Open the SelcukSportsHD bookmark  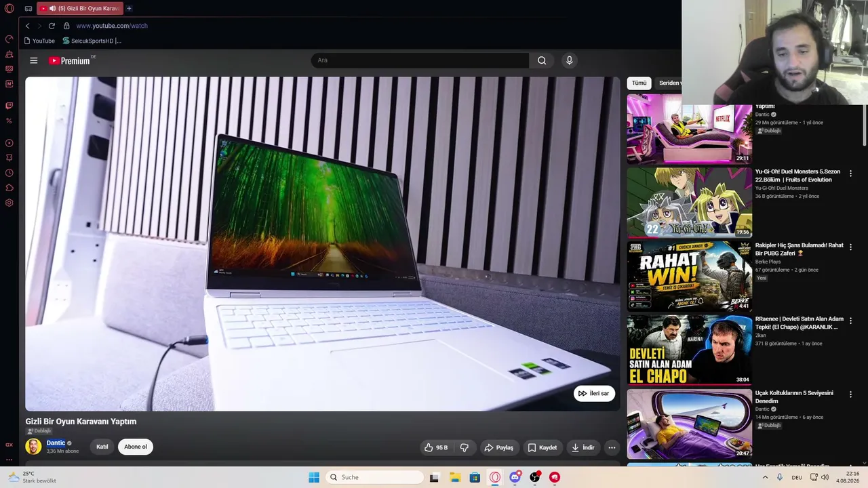pos(92,41)
